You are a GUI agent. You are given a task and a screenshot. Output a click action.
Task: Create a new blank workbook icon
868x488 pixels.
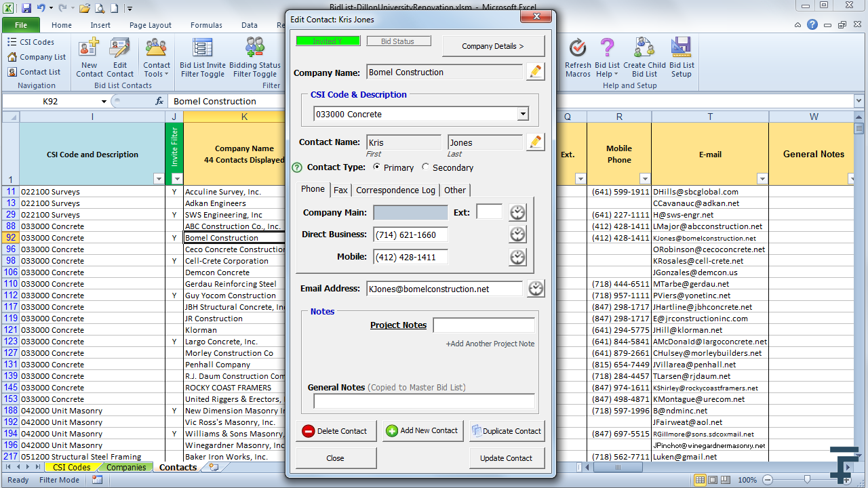[114, 9]
